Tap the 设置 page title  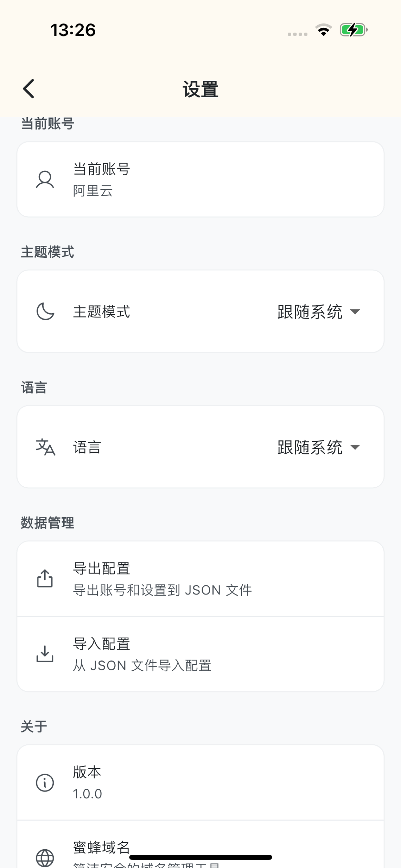point(200,89)
